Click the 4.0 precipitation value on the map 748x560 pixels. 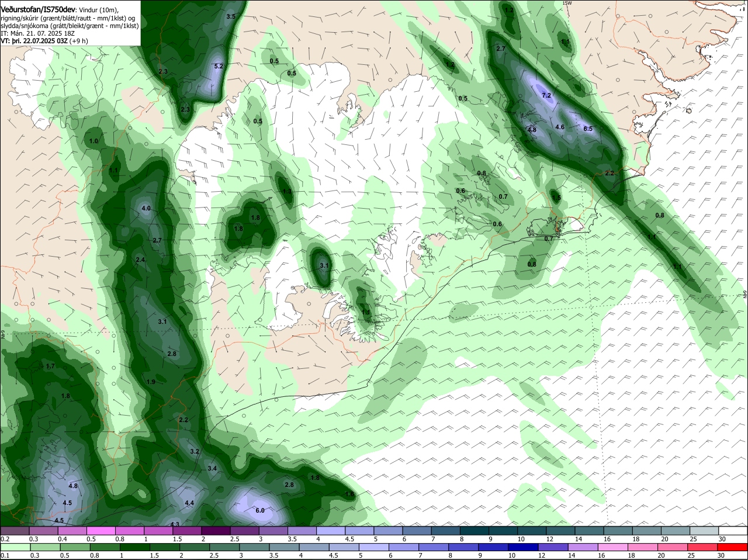[146, 208]
